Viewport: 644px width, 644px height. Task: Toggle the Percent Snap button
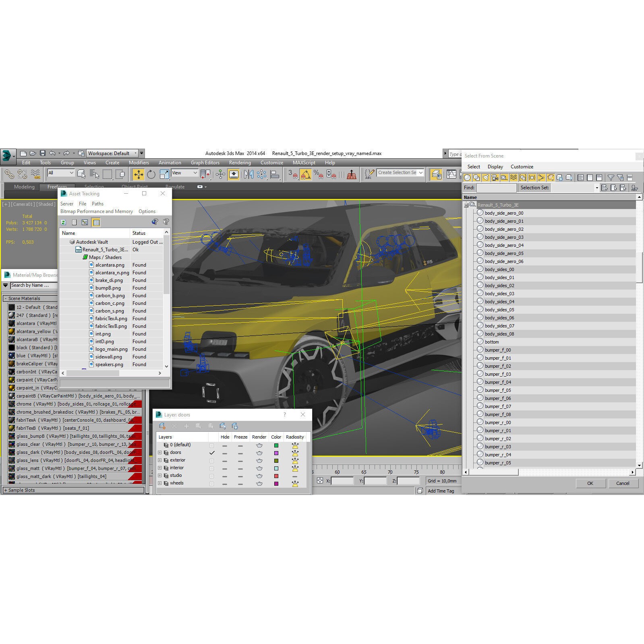tap(318, 174)
